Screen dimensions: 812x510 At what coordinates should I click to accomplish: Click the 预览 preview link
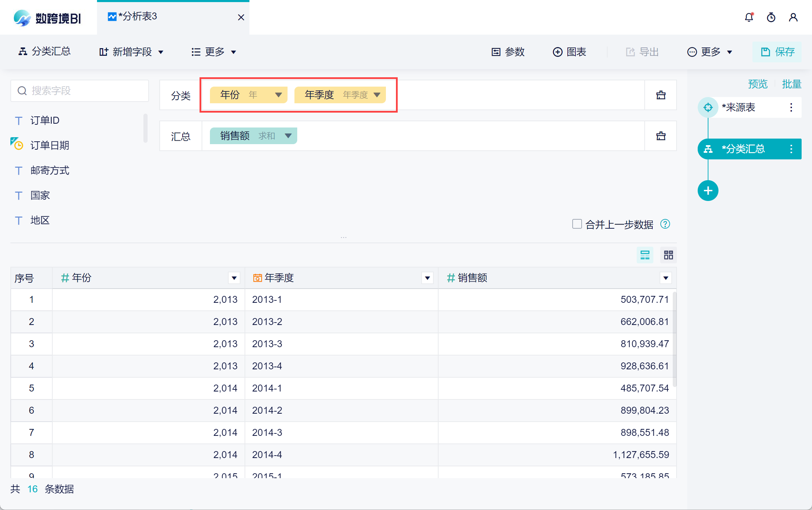pos(757,84)
